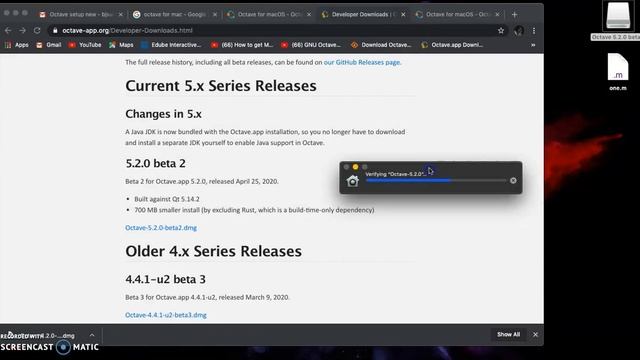Click the address bar URL

pyautogui.click(x=127, y=31)
